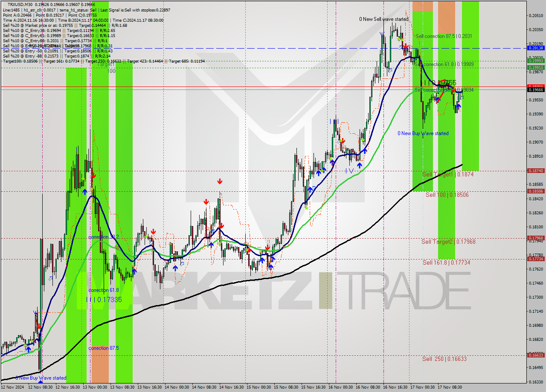Select the red 0.18506 price tag
The image size is (546, 392).
pyautogui.click(x=536, y=191)
